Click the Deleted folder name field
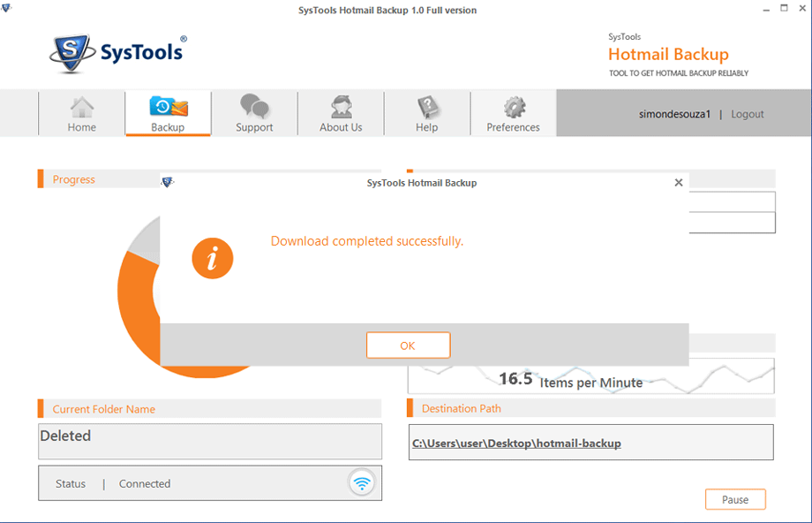 point(210,441)
